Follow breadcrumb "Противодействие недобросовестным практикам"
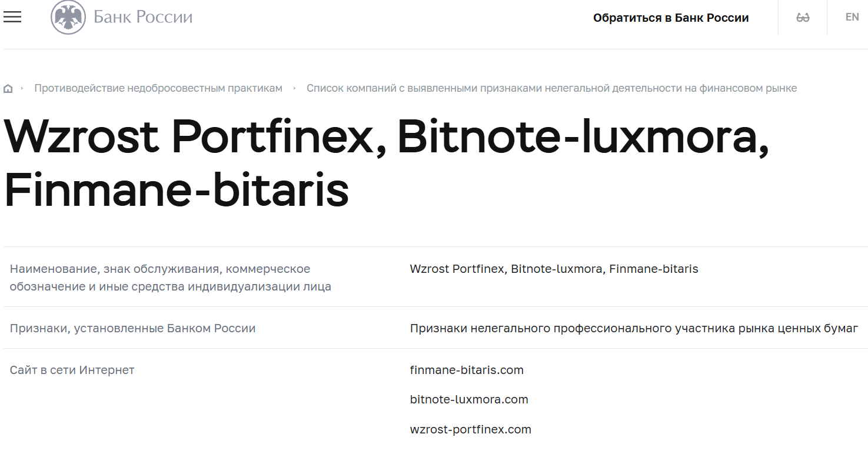This screenshot has width=868, height=454. (159, 88)
